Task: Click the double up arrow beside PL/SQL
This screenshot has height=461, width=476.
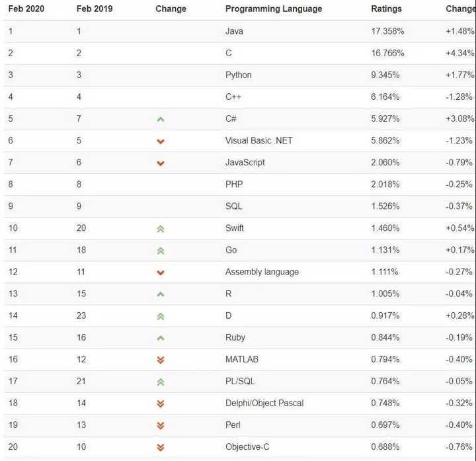Action: (x=160, y=382)
